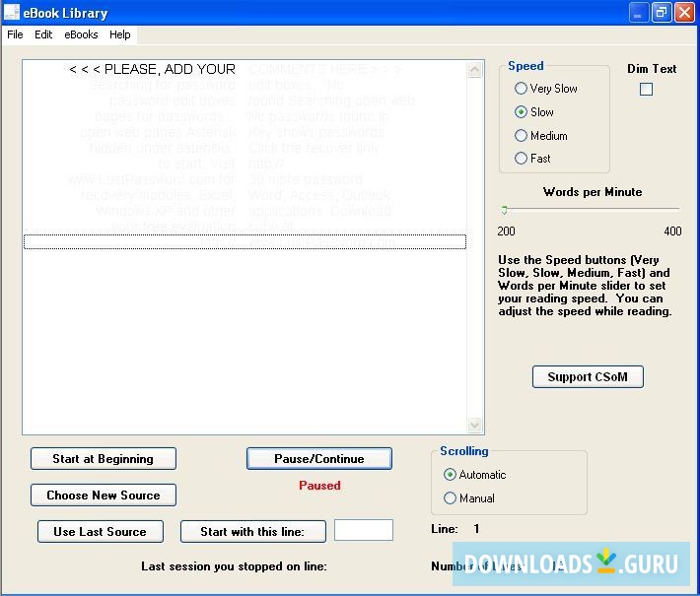700x596 pixels.
Task: Click Start with this line button
Action: click(253, 532)
